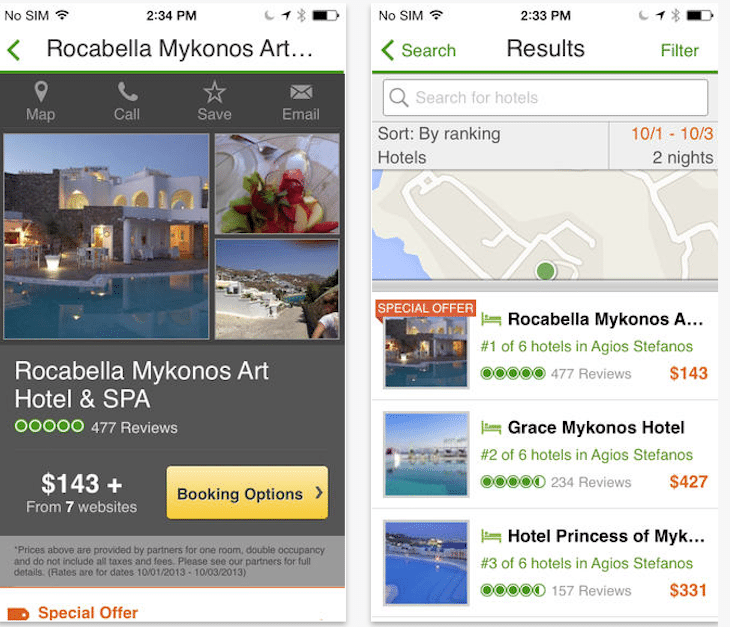
Task: Tap the yellow Booking Options button
Action: pyautogui.click(x=247, y=492)
